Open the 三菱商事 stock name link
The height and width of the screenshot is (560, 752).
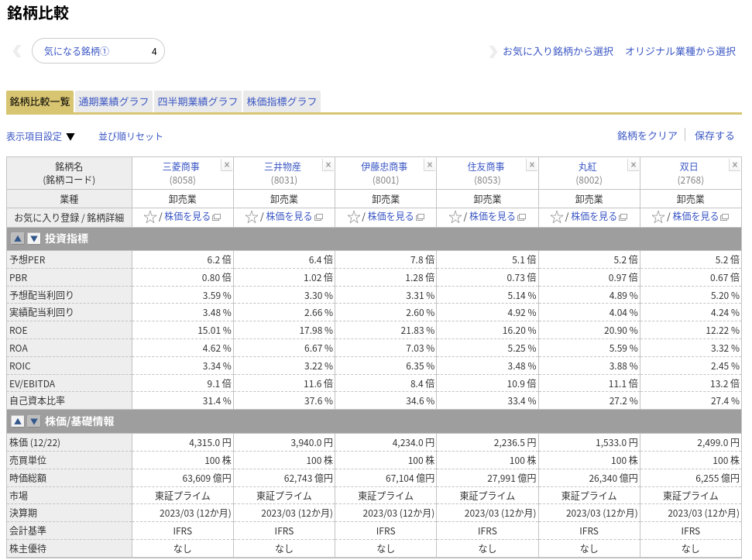pyautogui.click(x=180, y=167)
